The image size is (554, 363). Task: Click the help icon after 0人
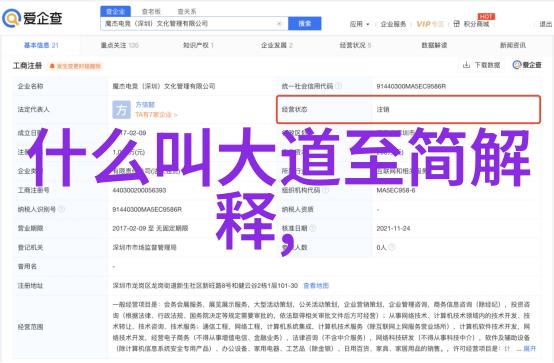pos(391,247)
